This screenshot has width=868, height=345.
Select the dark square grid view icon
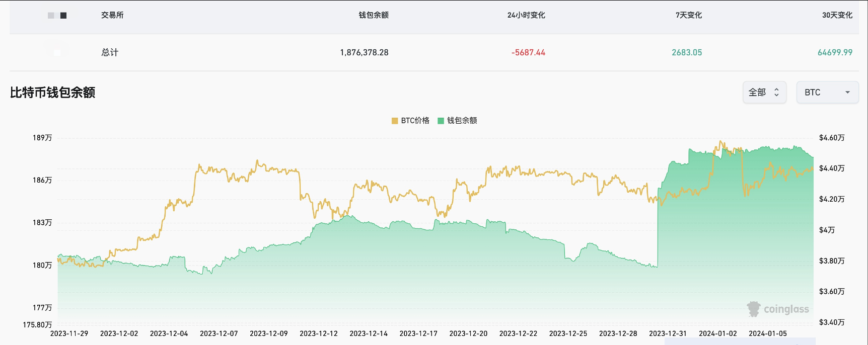point(63,16)
